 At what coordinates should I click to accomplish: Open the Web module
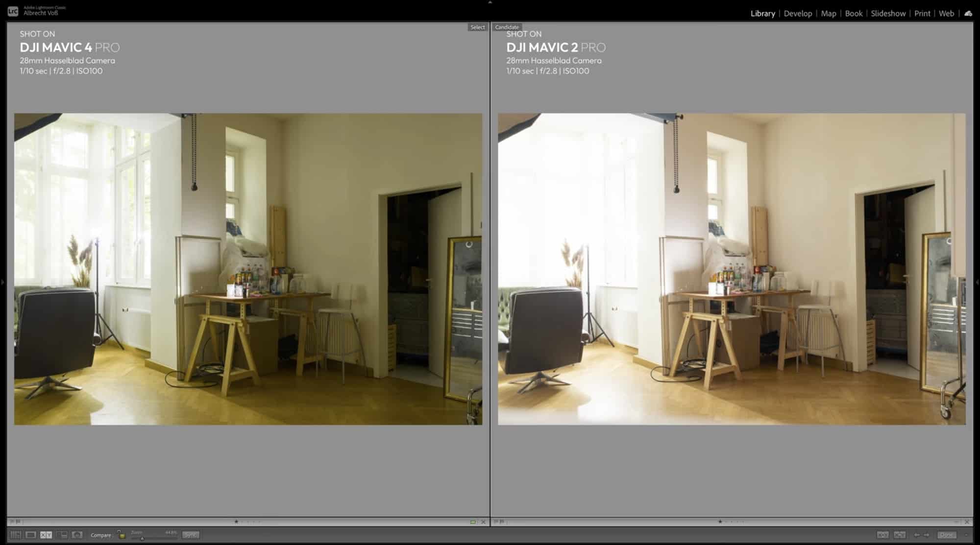tap(946, 13)
